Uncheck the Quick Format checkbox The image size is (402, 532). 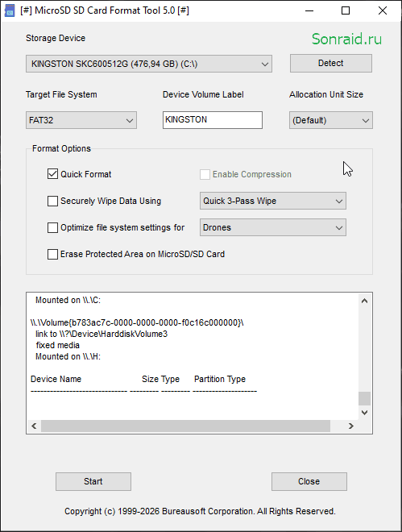point(52,174)
